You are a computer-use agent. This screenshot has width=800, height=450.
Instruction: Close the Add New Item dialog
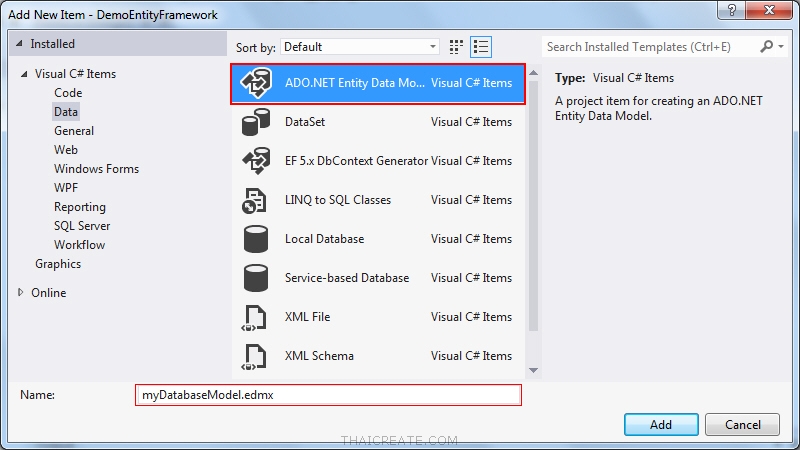[769, 10]
